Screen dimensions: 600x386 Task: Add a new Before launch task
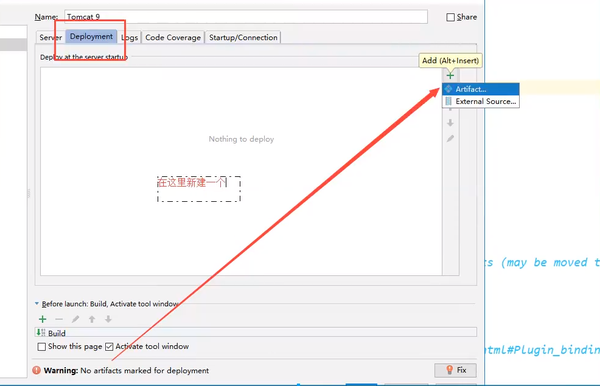point(42,319)
